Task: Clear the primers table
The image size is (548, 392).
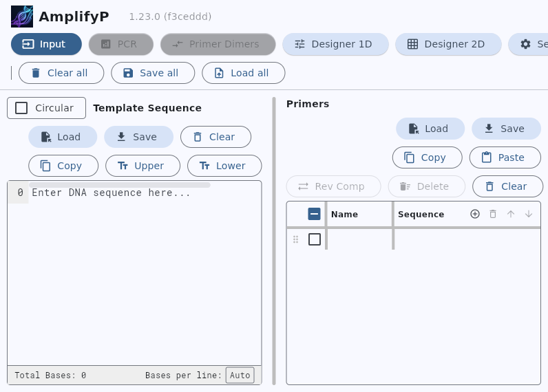Action: (507, 186)
